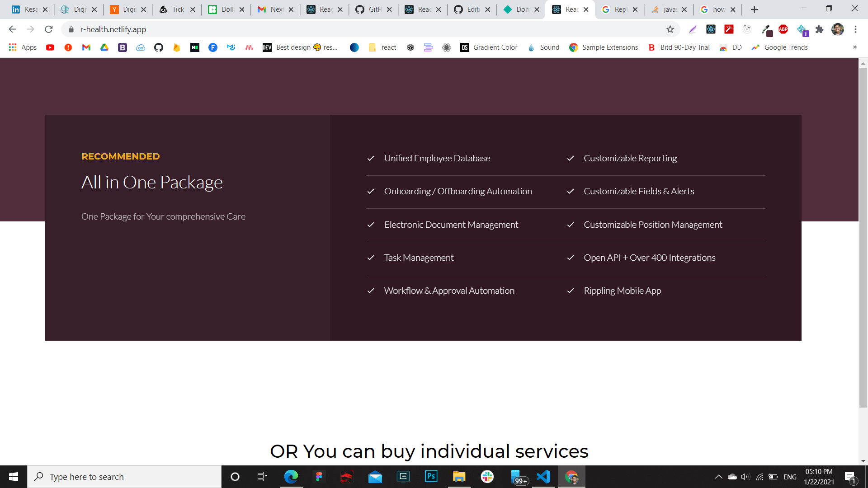Click checkmark beside Task Management
This screenshot has height=488, width=868.
371,258
